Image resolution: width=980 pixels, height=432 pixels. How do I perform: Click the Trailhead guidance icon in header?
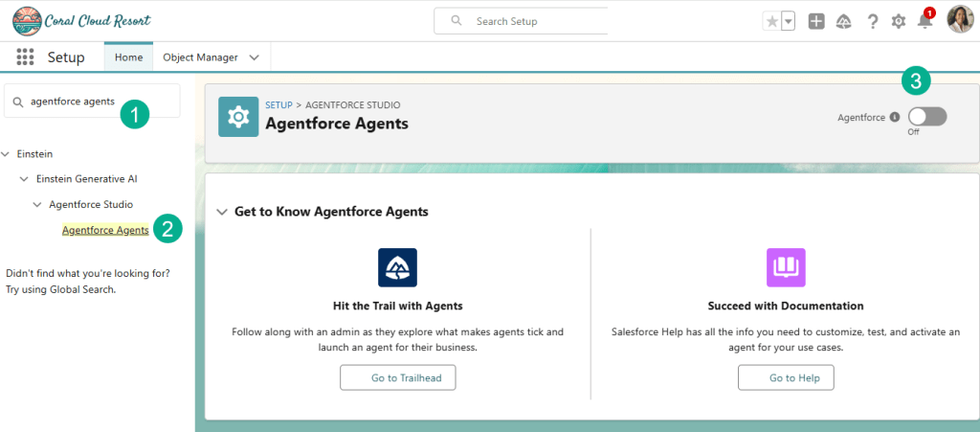pos(843,21)
